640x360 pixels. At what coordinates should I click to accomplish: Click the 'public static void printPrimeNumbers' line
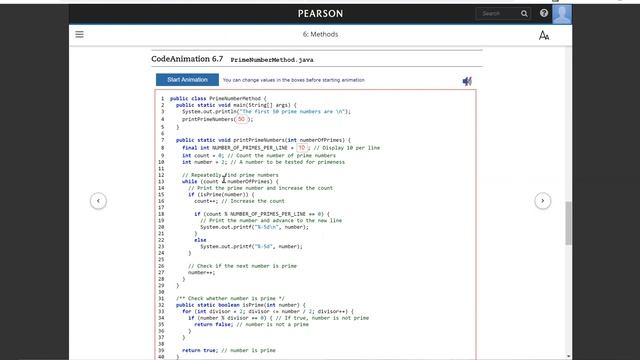263,140
